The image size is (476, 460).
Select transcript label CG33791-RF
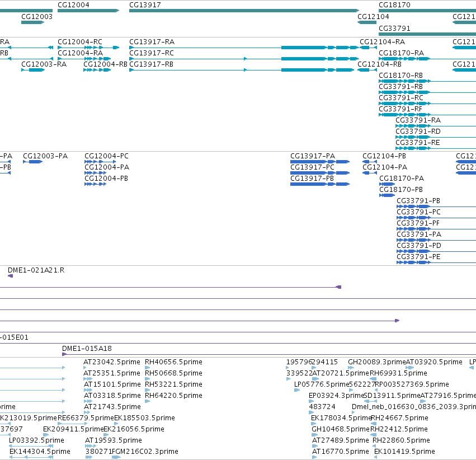[x=400, y=109]
